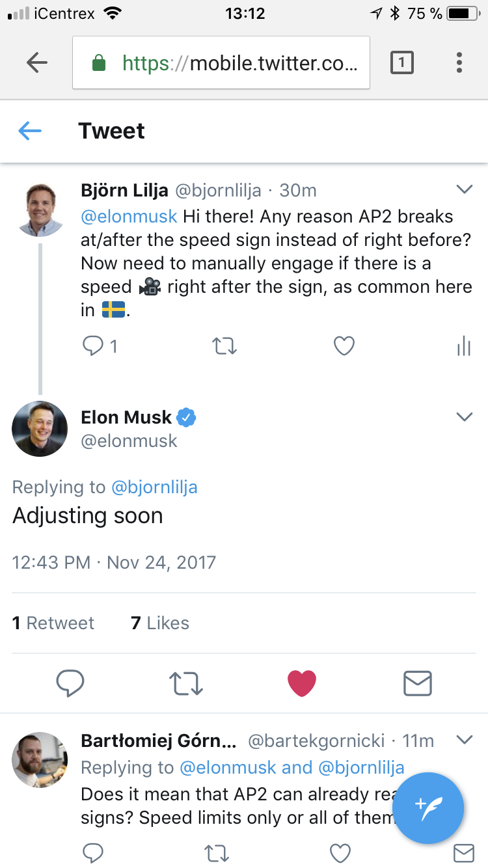
Task: Tap the browser back arrow
Action: tap(37, 62)
